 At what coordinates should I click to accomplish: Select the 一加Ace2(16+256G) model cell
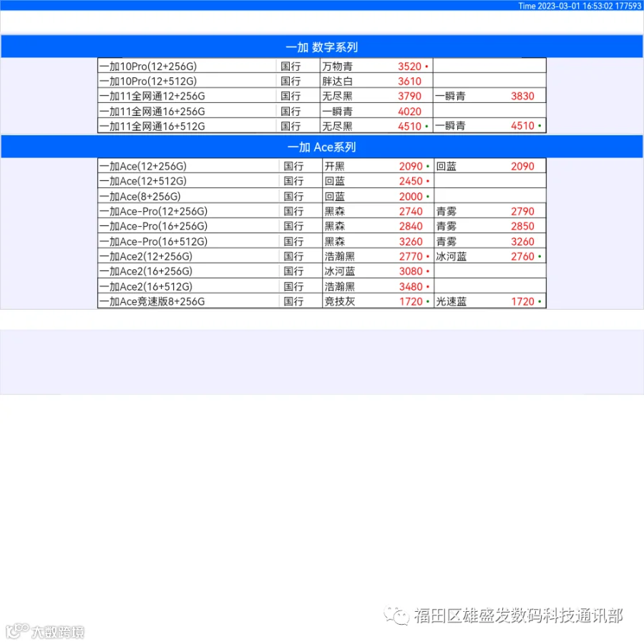coord(188,271)
